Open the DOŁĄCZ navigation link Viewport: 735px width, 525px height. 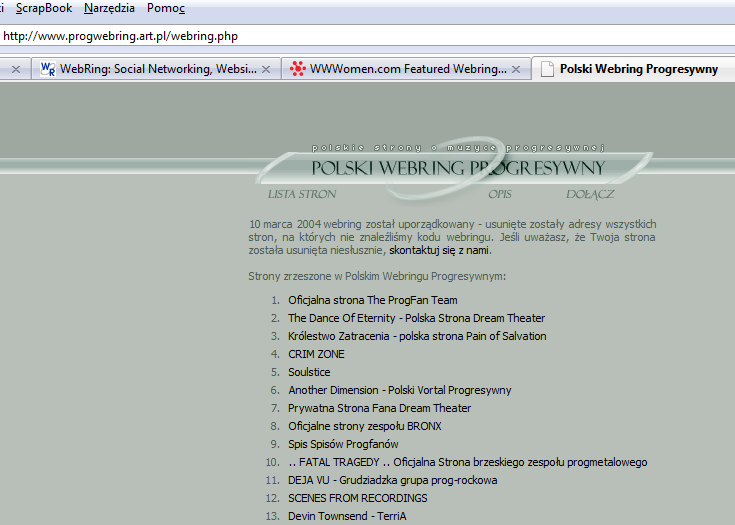tap(590, 194)
